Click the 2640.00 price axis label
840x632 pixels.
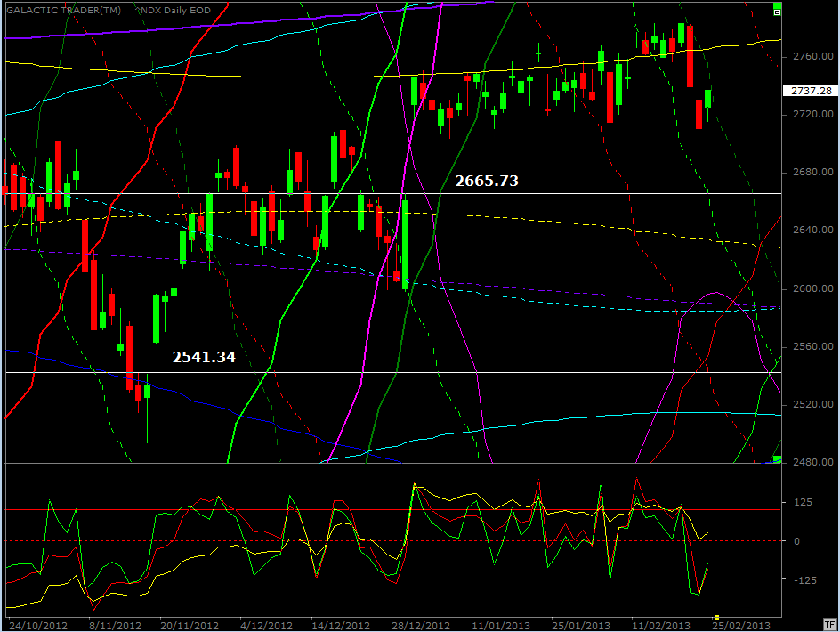[812, 230]
